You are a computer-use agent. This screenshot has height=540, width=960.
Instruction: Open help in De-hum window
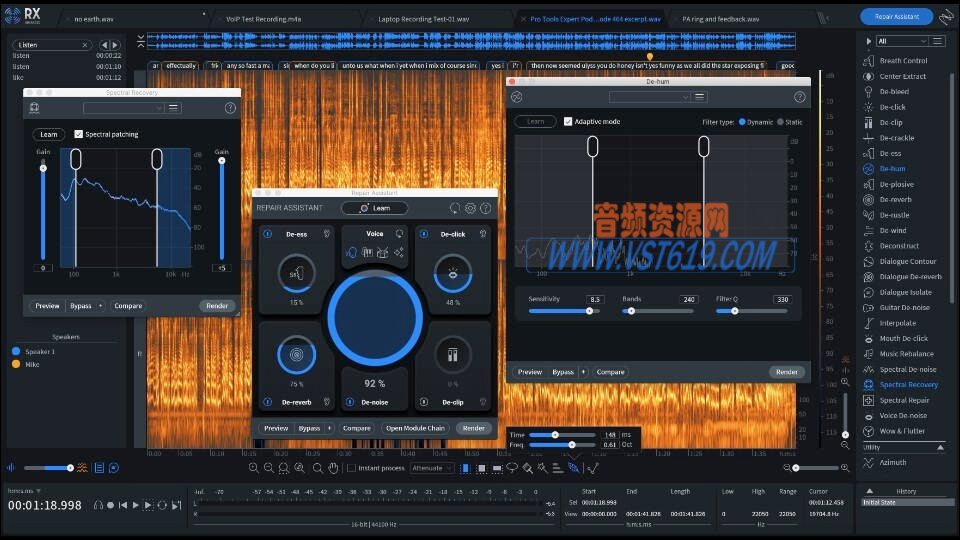click(799, 97)
